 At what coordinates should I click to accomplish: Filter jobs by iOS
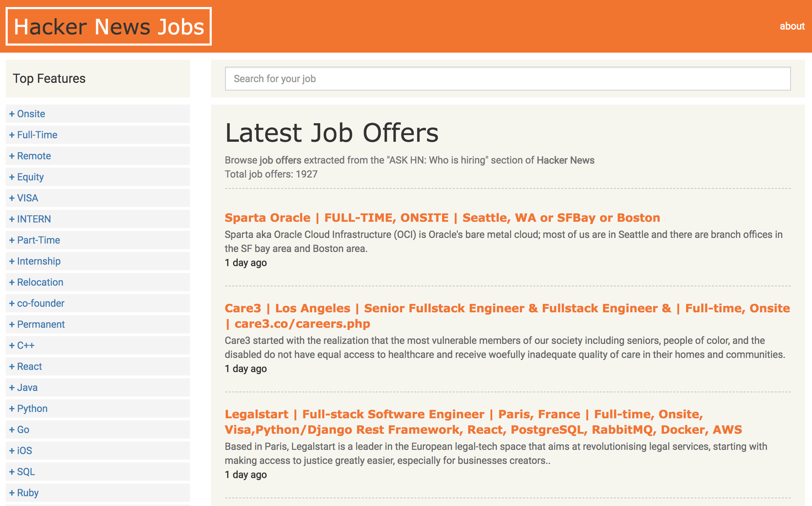pyautogui.click(x=98, y=451)
